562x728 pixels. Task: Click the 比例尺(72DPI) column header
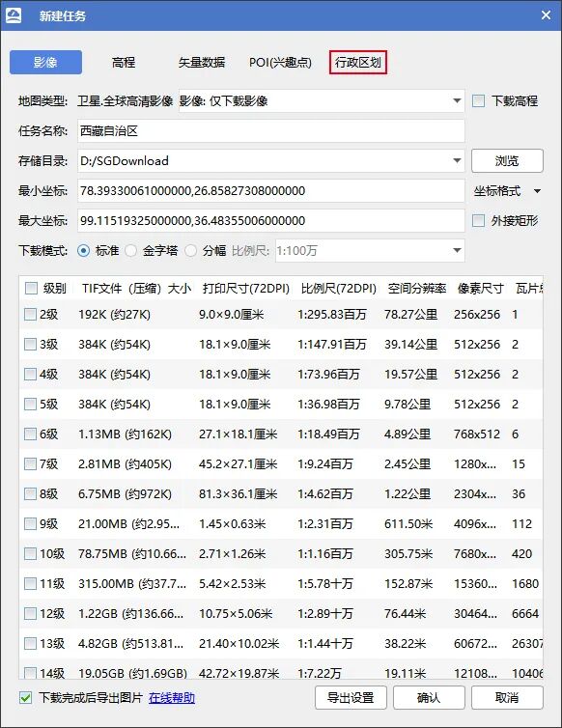pyautogui.click(x=339, y=289)
